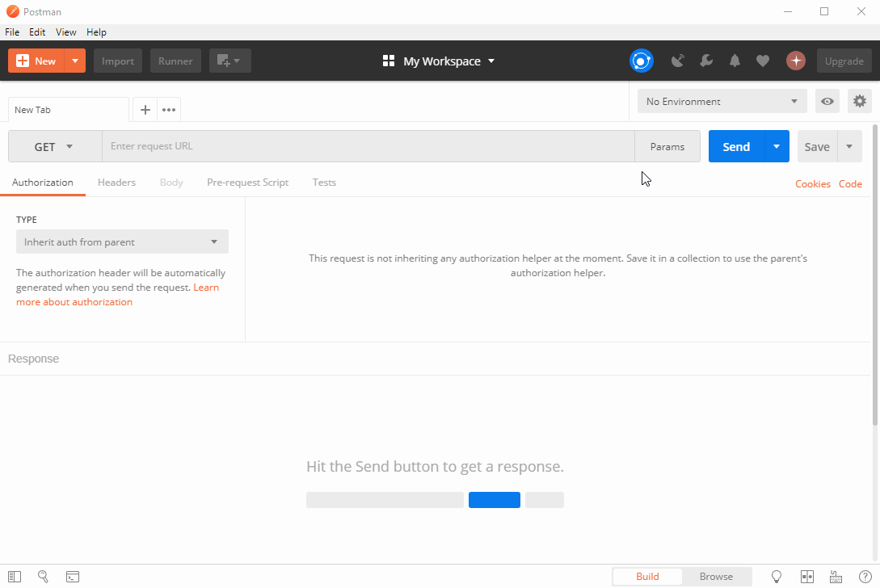Click the Enter request URL field
This screenshot has width=880, height=588.
368,146
